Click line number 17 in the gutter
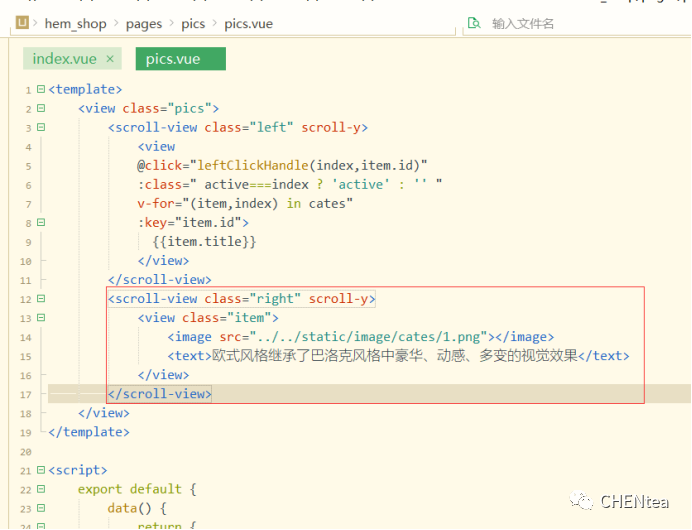Screen dimensions: 692x530 27,394
